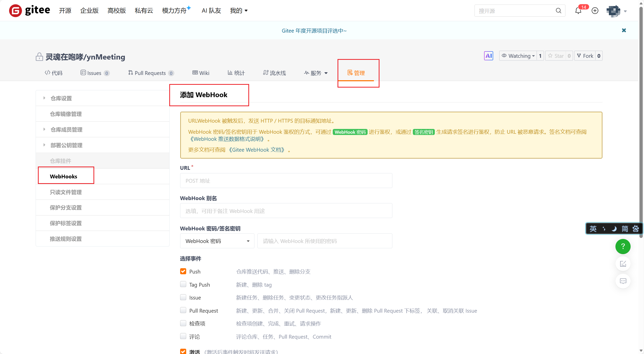
Task: Focus the URL POST 地址 input field
Action: [286, 181]
